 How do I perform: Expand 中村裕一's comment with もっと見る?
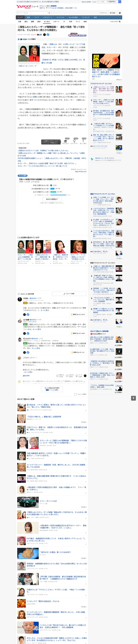coord(45,310)
